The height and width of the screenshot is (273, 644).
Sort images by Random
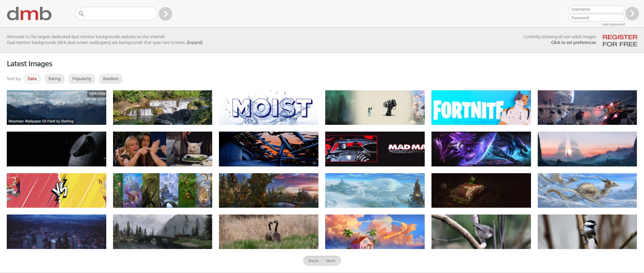click(x=111, y=79)
